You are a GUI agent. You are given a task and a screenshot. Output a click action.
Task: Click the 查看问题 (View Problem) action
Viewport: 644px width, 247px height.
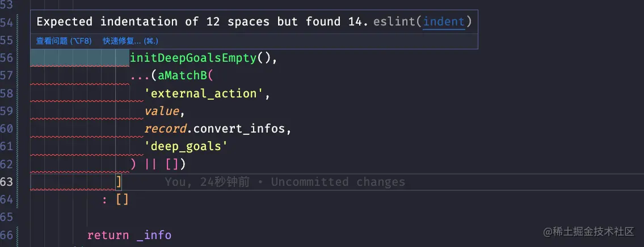tap(64, 41)
